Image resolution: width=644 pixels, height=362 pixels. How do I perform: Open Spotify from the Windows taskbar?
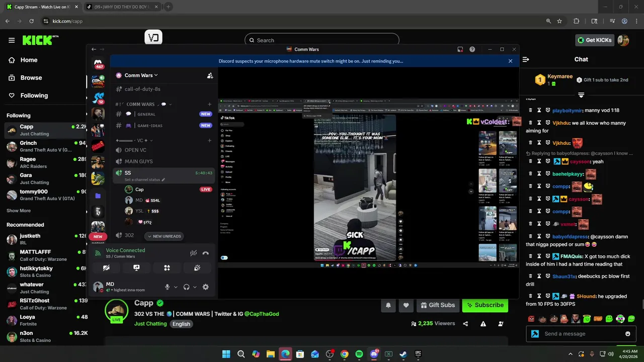[359, 354]
